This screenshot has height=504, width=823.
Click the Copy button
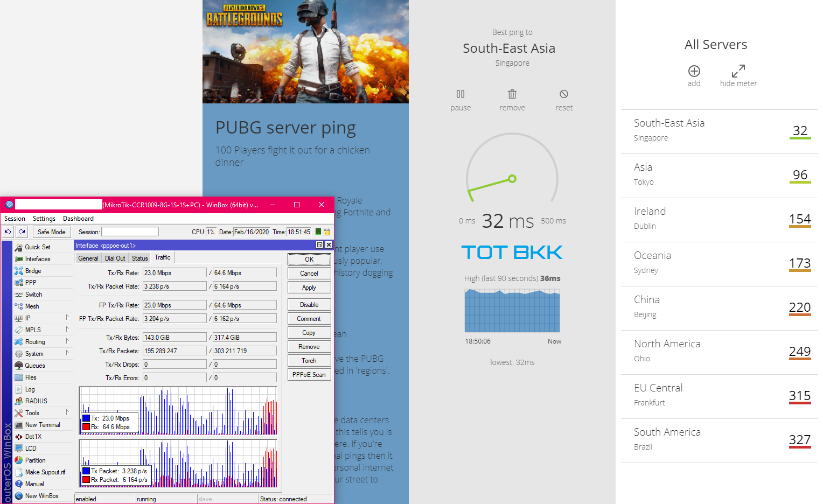(x=309, y=333)
